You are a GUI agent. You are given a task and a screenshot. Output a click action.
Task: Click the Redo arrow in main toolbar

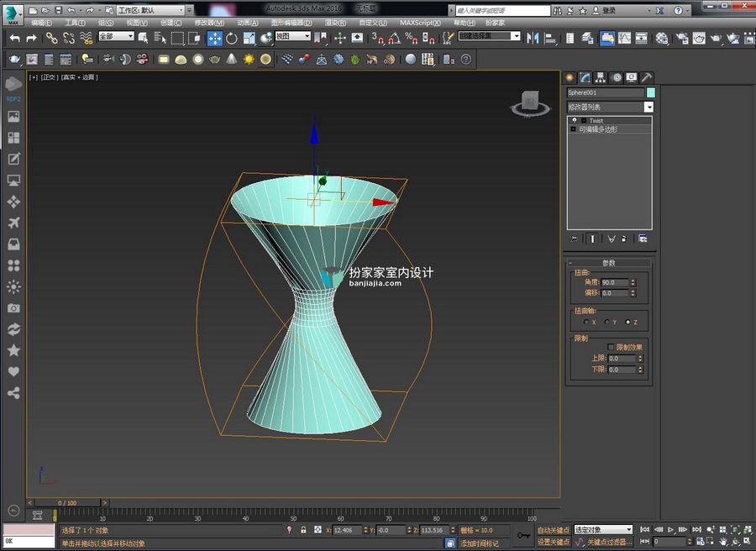[x=32, y=38]
